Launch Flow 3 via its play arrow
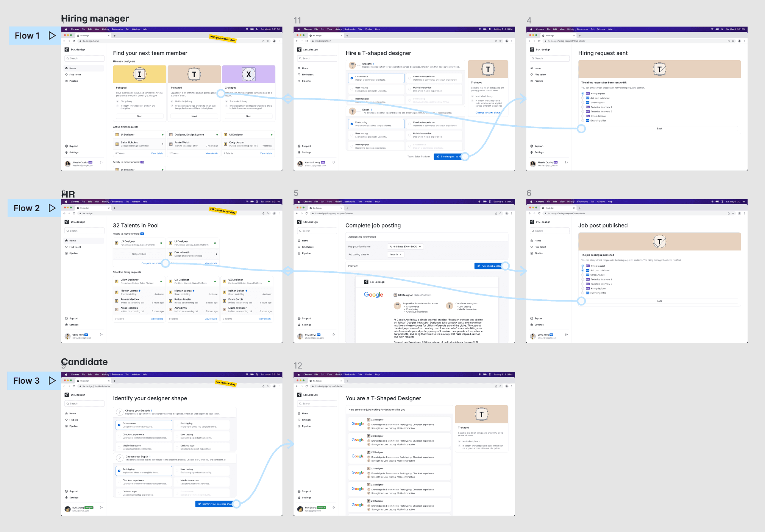The width and height of the screenshot is (765, 532). coord(52,381)
